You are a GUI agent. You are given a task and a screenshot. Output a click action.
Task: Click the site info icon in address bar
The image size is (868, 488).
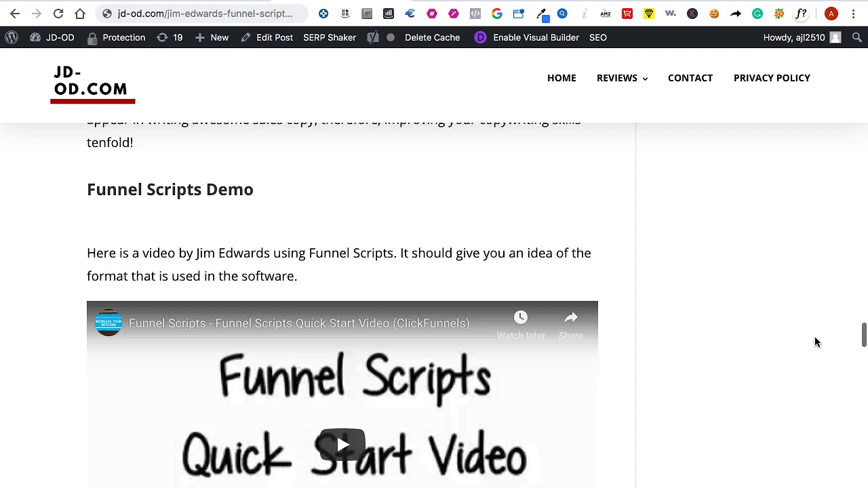pyautogui.click(x=107, y=14)
